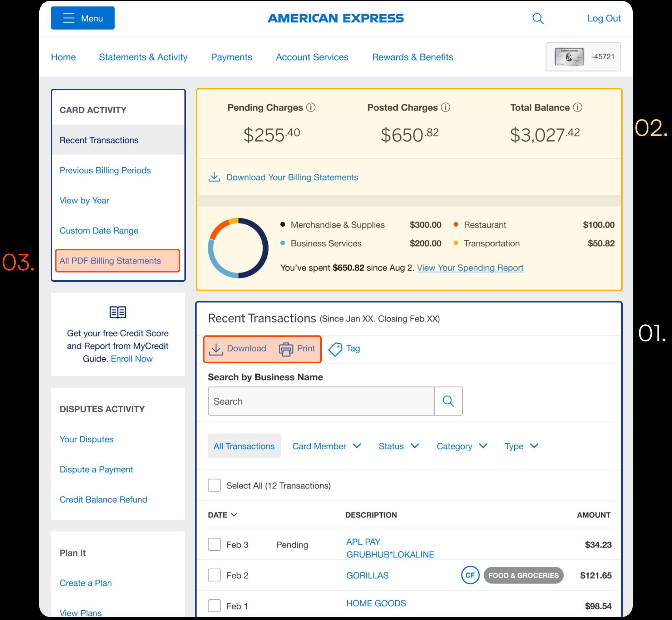Click Download Your Billing Statements link
The height and width of the screenshot is (620, 672).
[292, 177]
